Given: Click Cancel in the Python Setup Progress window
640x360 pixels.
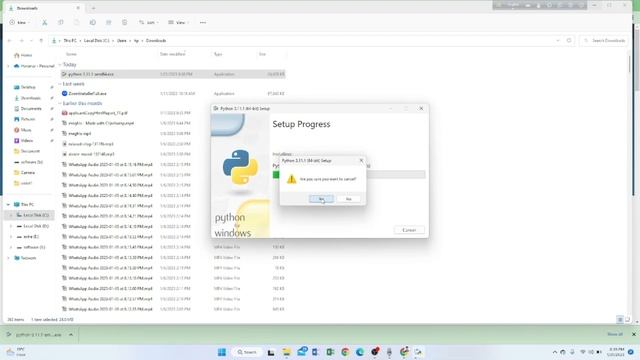Looking at the screenshot, I should (409, 230).
